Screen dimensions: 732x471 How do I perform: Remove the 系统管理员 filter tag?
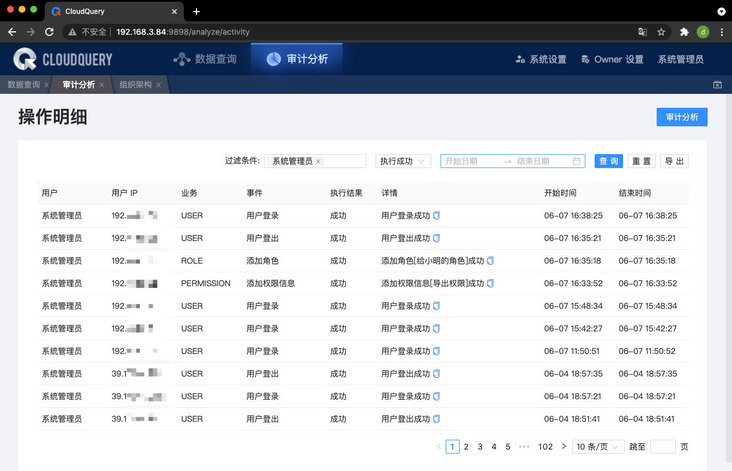coord(318,162)
